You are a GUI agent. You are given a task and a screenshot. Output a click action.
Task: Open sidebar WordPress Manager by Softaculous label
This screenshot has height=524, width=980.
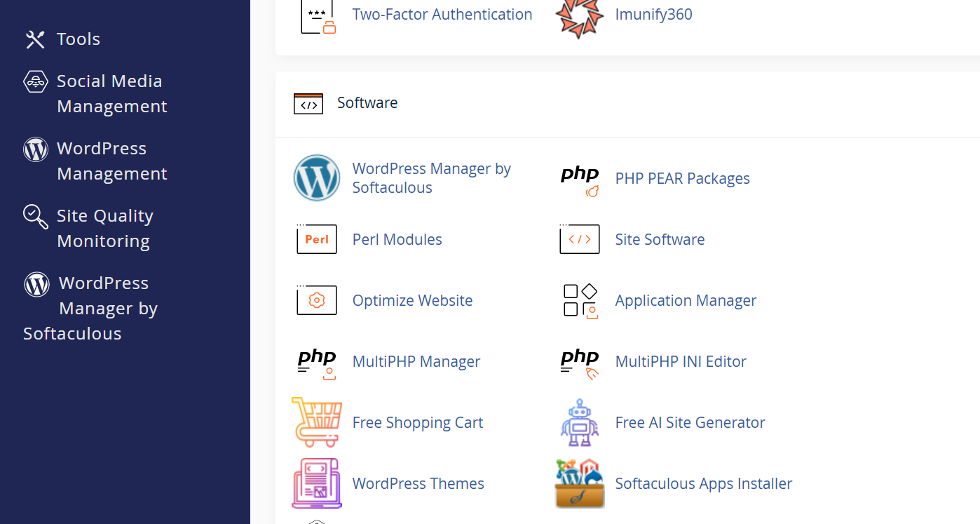91,309
